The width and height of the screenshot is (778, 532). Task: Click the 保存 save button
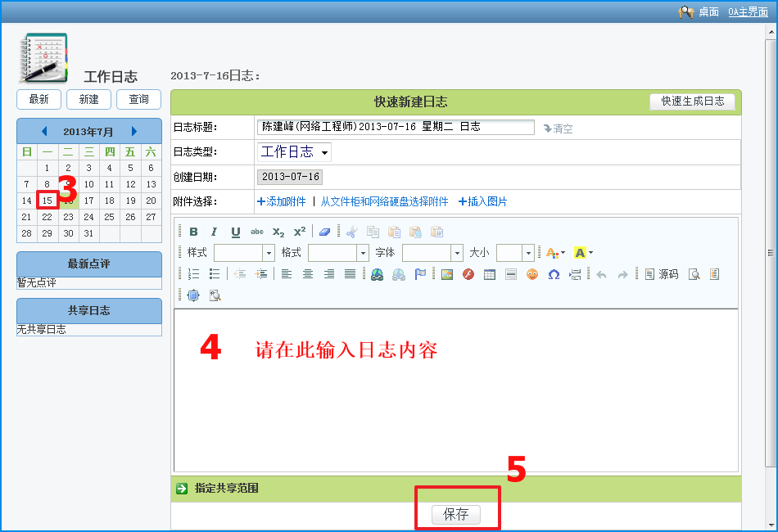coord(456,514)
